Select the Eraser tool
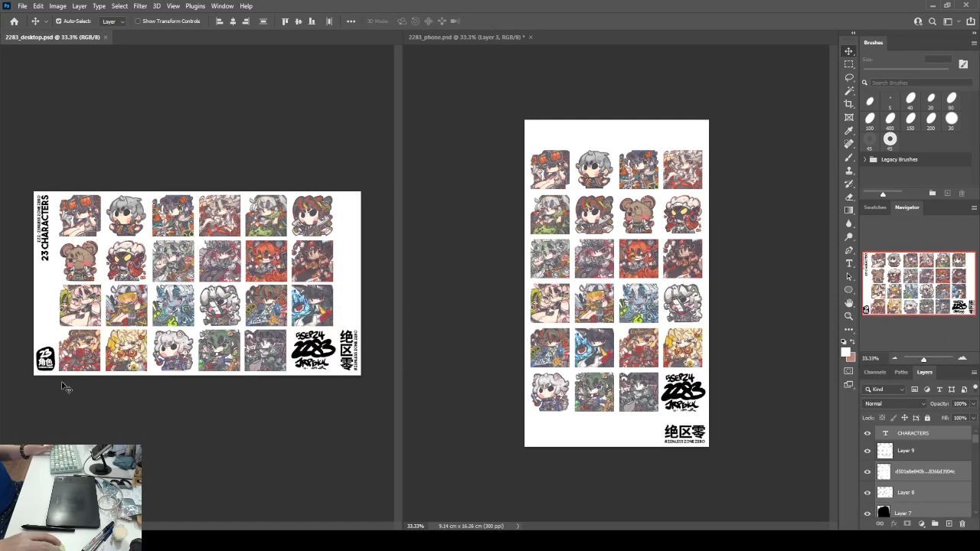The image size is (980, 551). (848, 197)
